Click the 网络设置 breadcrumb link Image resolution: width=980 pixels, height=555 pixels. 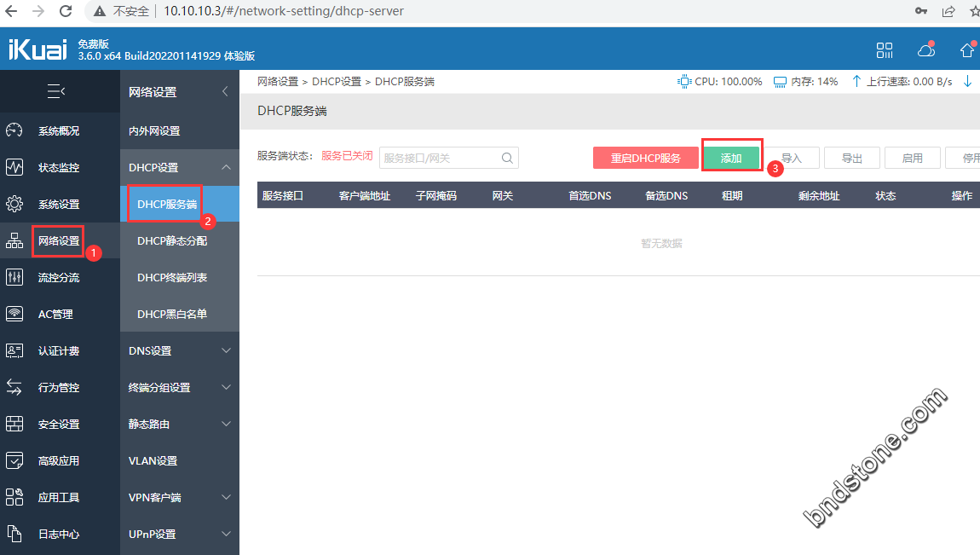(278, 82)
